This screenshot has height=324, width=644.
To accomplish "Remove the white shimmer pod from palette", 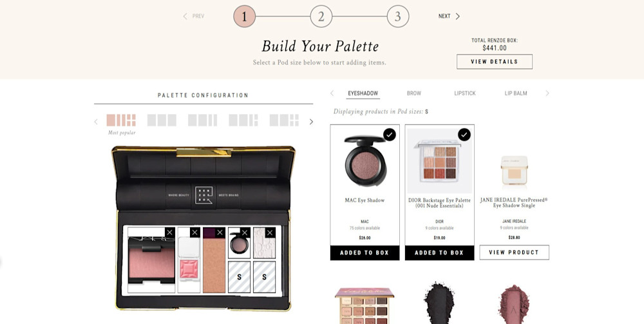I will pyautogui.click(x=270, y=233).
